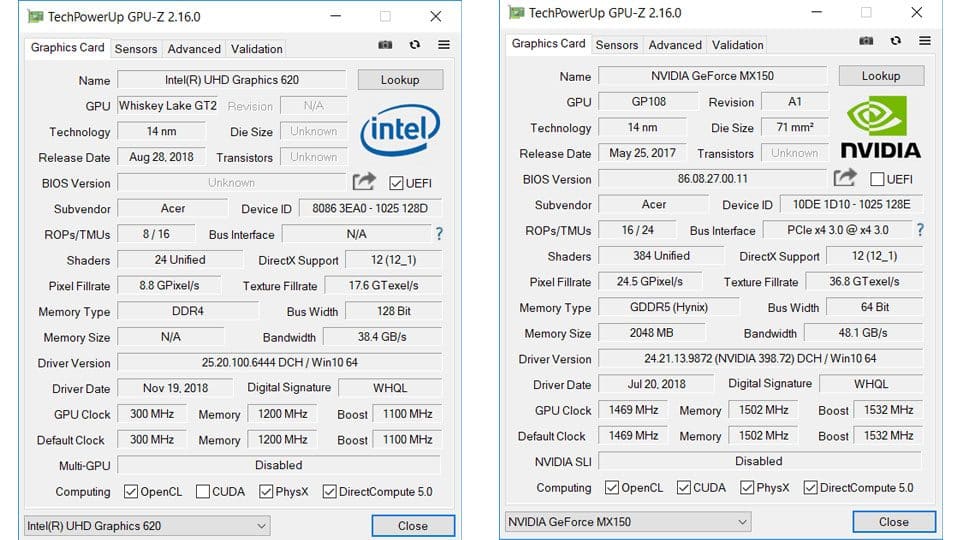Click Lookup button in NVIDIA window

coord(882,76)
